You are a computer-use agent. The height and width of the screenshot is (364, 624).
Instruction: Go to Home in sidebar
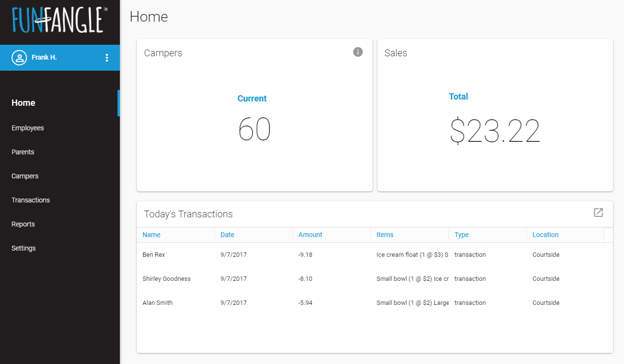pos(23,103)
